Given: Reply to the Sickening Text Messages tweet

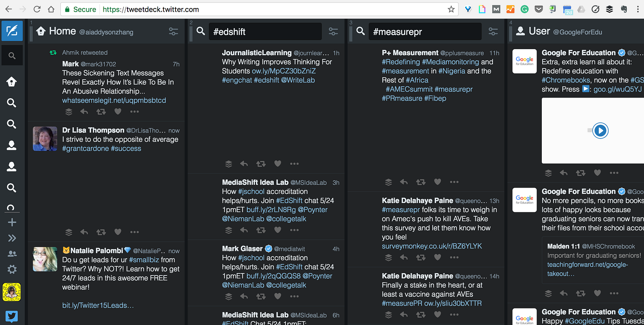Looking at the screenshot, I should click(84, 112).
